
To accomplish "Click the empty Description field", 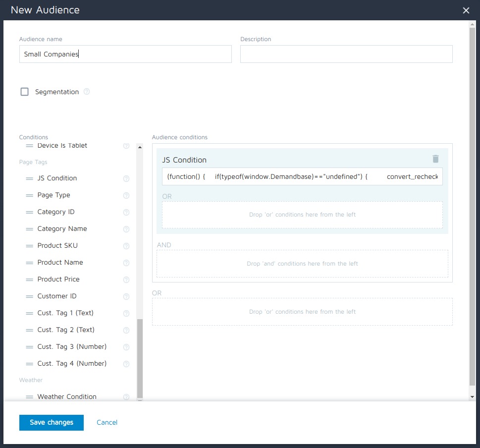I will [346, 54].
